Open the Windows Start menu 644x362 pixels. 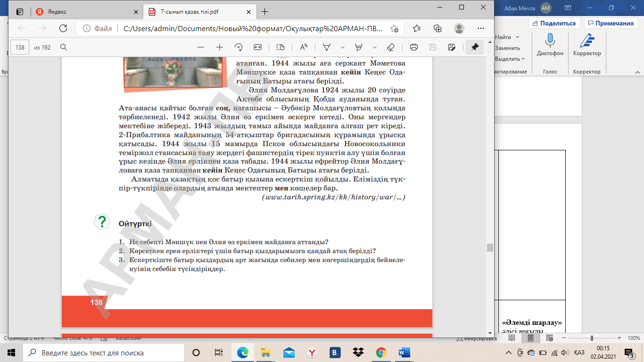pyautogui.click(x=11, y=353)
